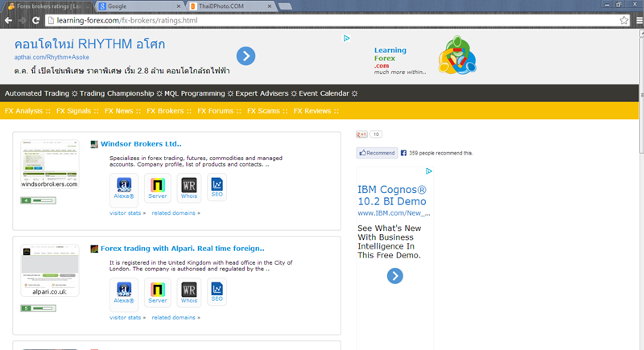
Task: Open SEO icon for Windsor Brokers
Action: click(217, 187)
